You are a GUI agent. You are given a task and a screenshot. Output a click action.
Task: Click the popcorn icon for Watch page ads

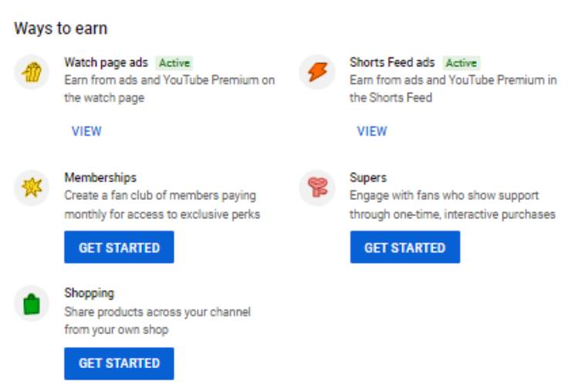(x=32, y=72)
